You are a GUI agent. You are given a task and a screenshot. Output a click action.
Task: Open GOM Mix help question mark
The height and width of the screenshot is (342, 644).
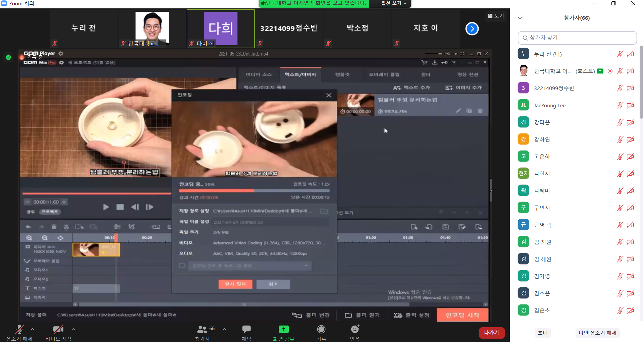454,62
